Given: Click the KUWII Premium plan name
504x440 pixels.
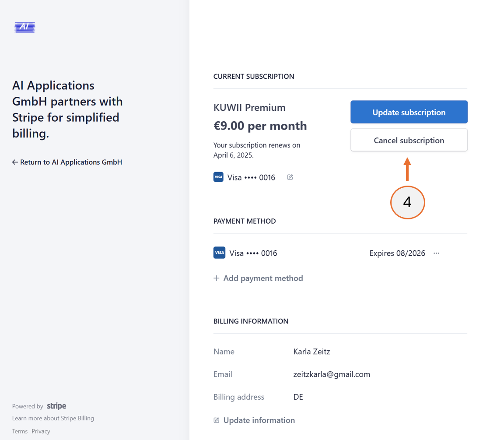Looking at the screenshot, I should [249, 107].
